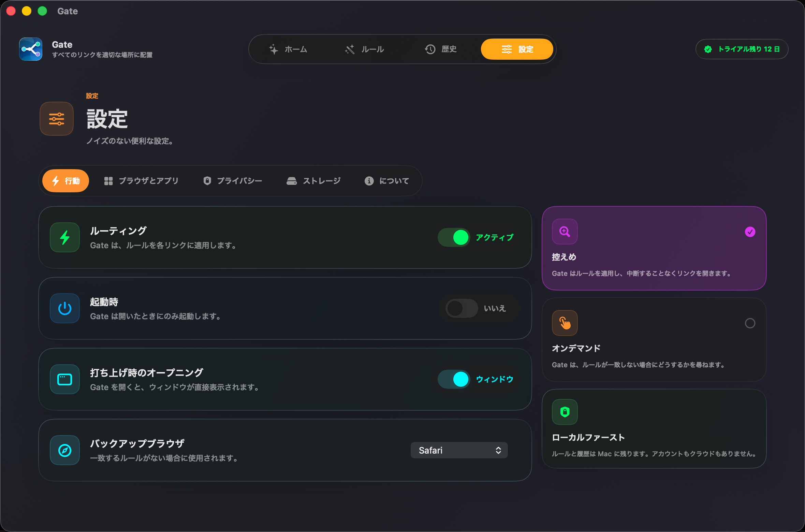The image size is (805, 532).
Task: Click the すべてのリンクを適切な場所に配置 tagline
Action: [102, 55]
